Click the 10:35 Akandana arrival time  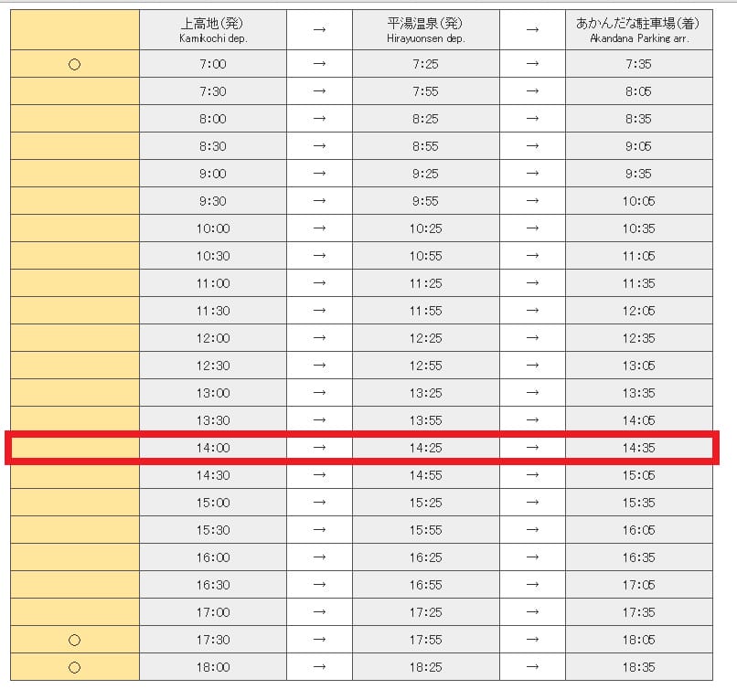point(639,228)
